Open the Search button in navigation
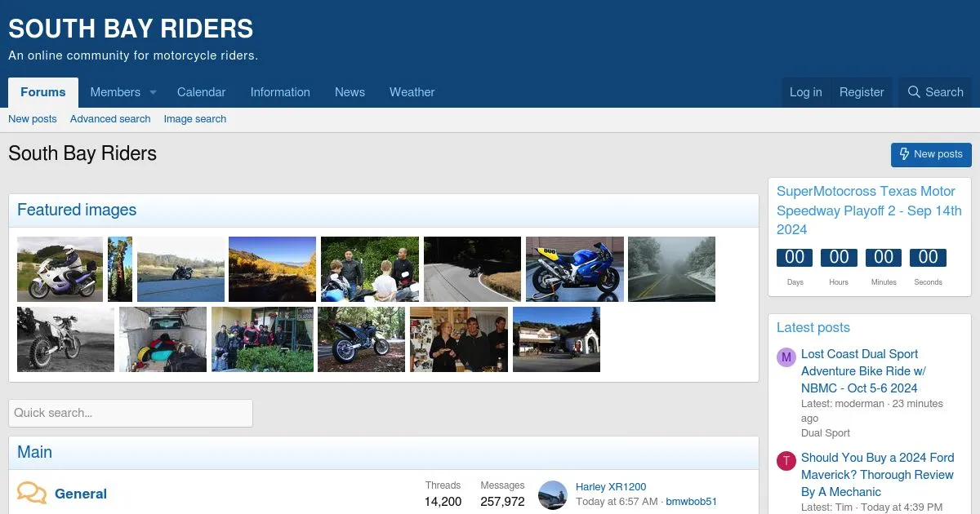Screen dimensions: 980x514 coord(935,92)
